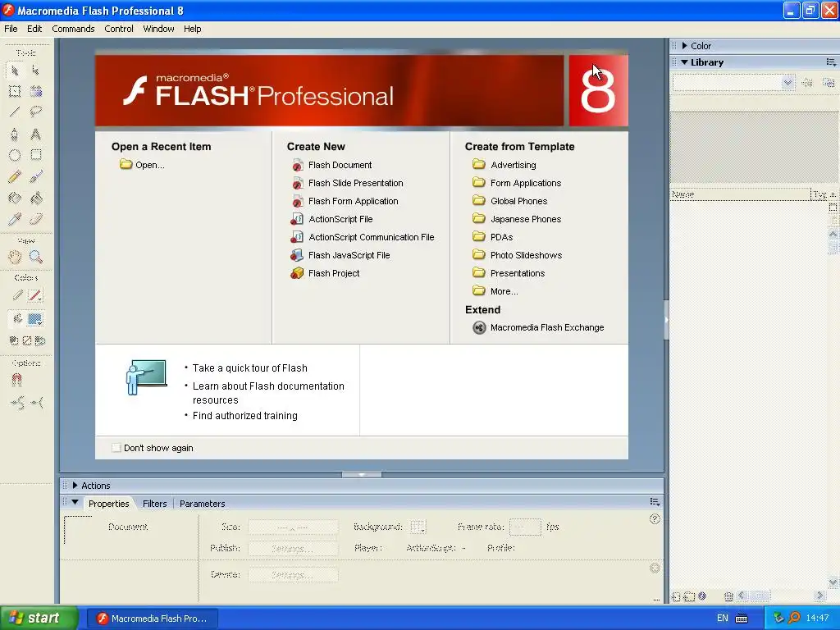Expand the Color panel
840x630 pixels.
(685, 46)
